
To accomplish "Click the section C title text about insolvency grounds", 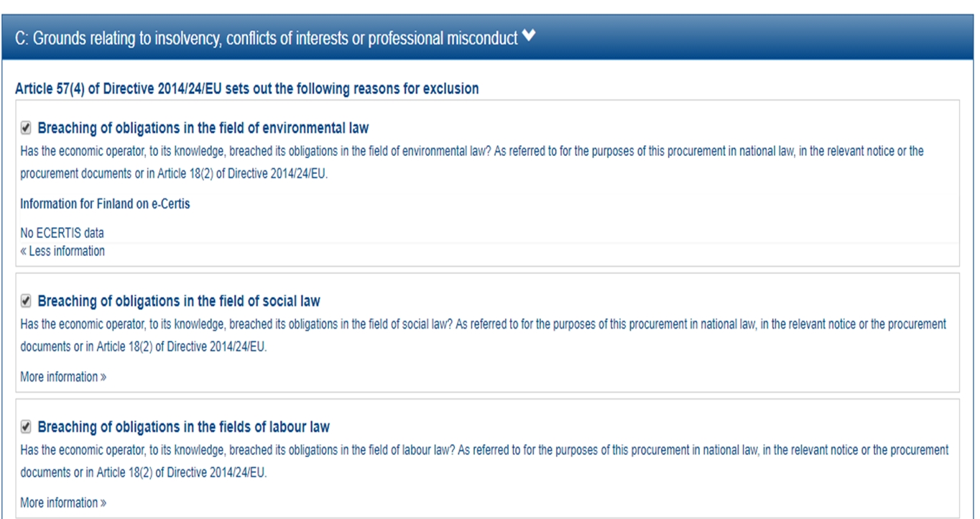I will [x=266, y=39].
